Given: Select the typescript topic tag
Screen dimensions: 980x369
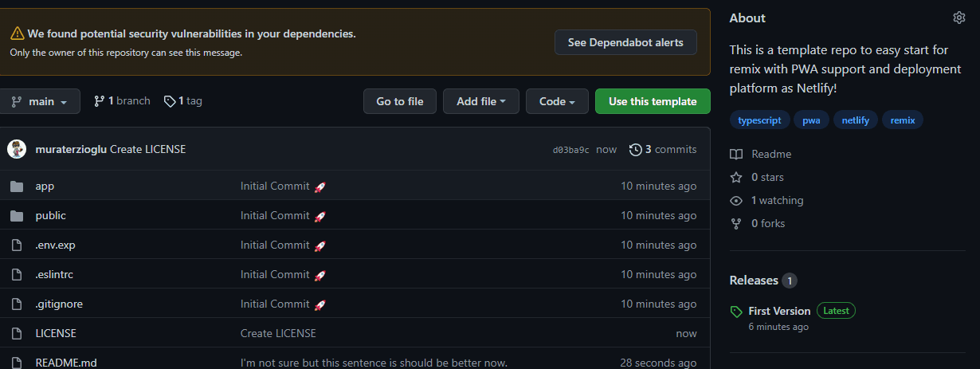Looking at the screenshot, I should [x=760, y=120].
